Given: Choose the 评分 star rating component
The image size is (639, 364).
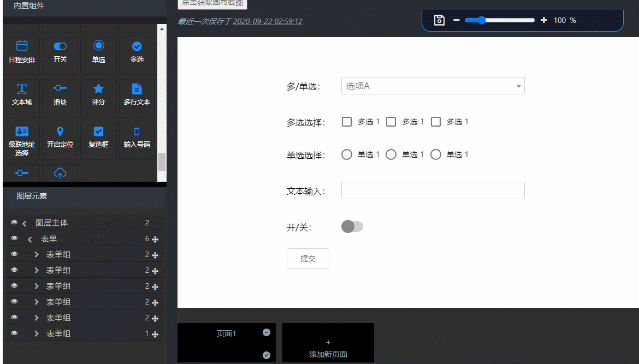Looking at the screenshot, I should (x=98, y=89).
